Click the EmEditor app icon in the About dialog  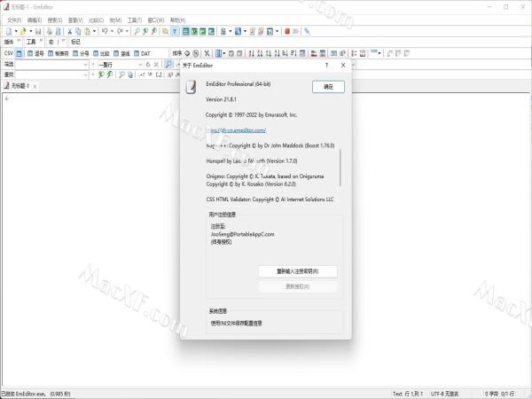click(x=191, y=87)
